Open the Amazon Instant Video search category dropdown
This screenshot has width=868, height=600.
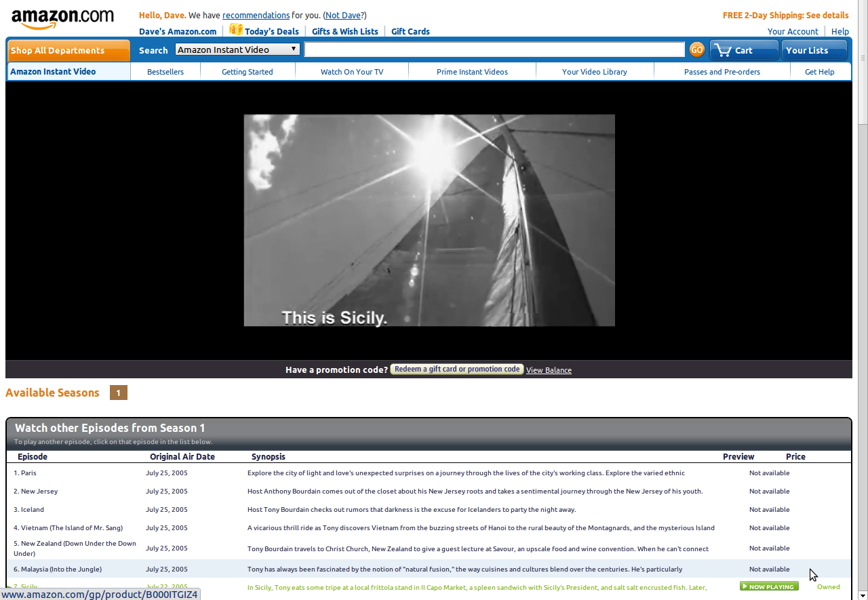(237, 49)
